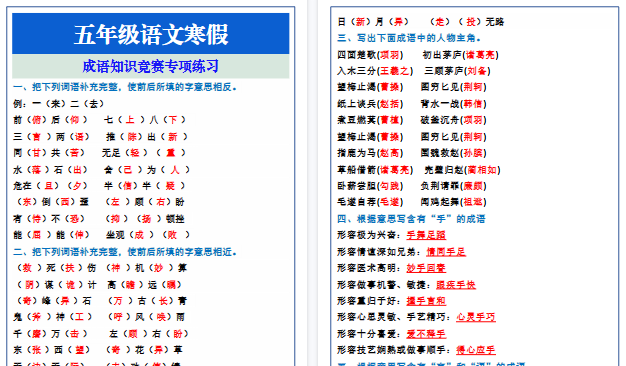This screenshot has height=366, width=626.
Task: Click the subtitle '成语知识竞赛专项练习'
Action: (x=151, y=66)
